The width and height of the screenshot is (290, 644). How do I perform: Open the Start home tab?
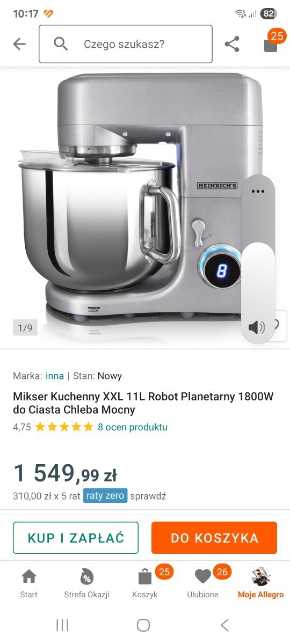[x=29, y=584]
